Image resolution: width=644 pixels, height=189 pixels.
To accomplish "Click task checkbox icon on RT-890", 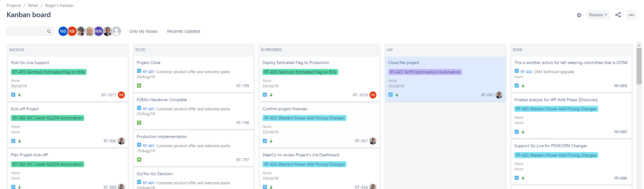I will point(13,141).
